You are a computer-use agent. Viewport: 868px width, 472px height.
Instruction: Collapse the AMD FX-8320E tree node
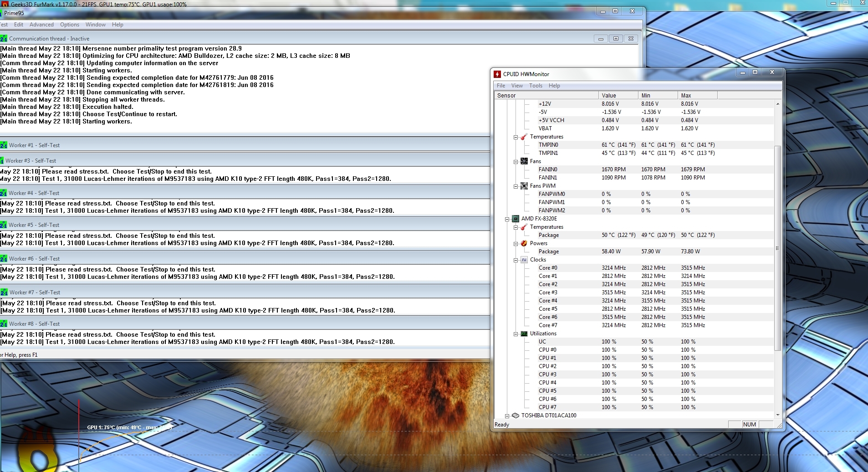point(507,219)
